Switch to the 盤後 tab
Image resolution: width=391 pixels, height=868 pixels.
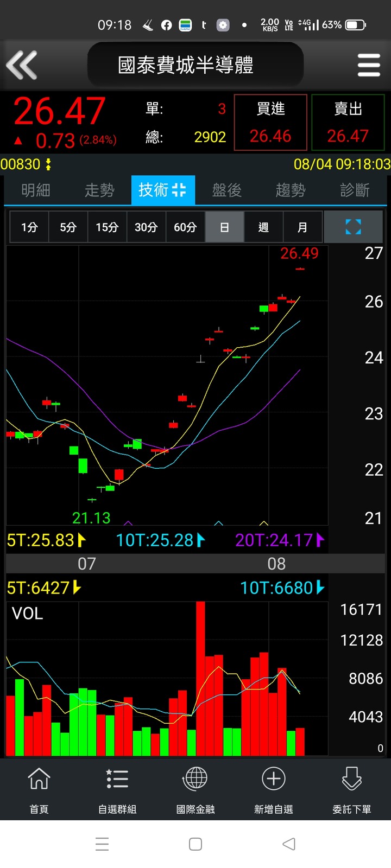tap(226, 190)
